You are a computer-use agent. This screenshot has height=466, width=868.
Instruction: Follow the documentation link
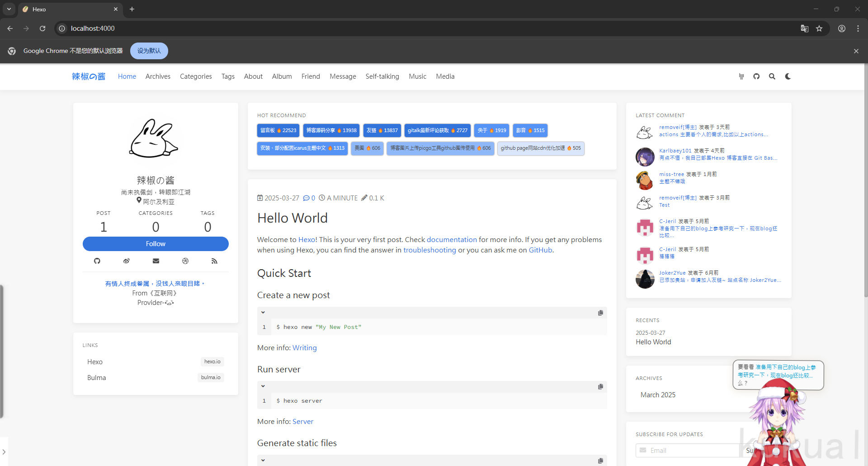pyautogui.click(x=452, y=240)
